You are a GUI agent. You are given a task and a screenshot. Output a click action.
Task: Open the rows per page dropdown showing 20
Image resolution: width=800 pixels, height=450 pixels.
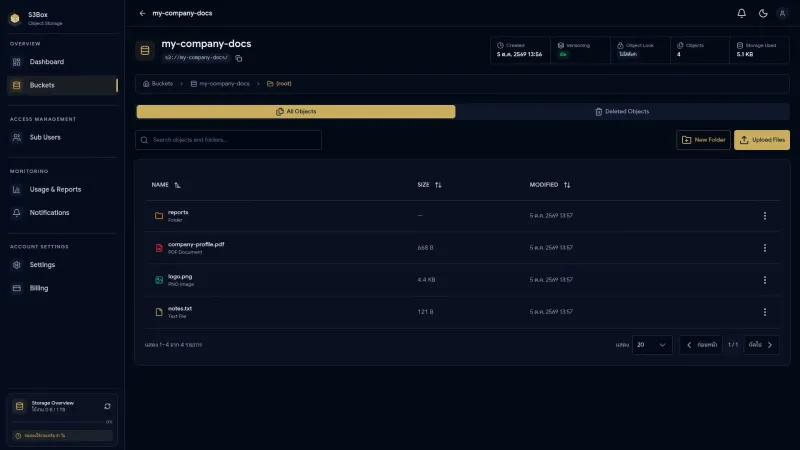(652, 345)
